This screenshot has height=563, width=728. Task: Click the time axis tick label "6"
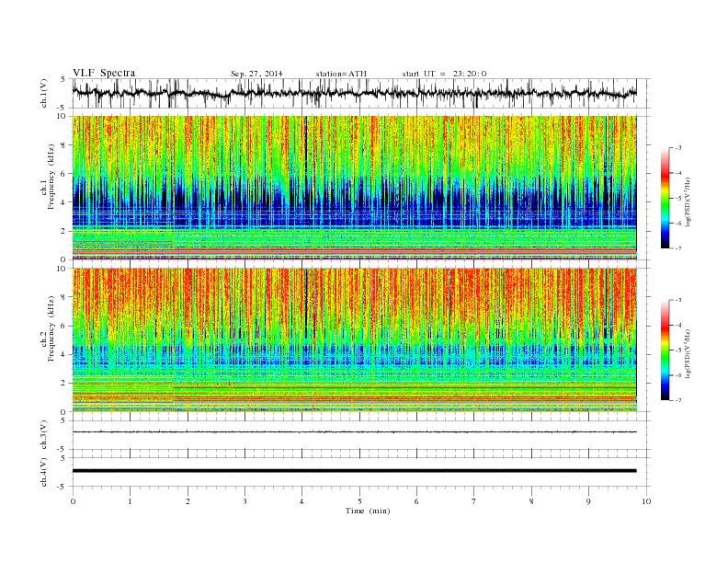pyautogui.click(x=416, y=501)
